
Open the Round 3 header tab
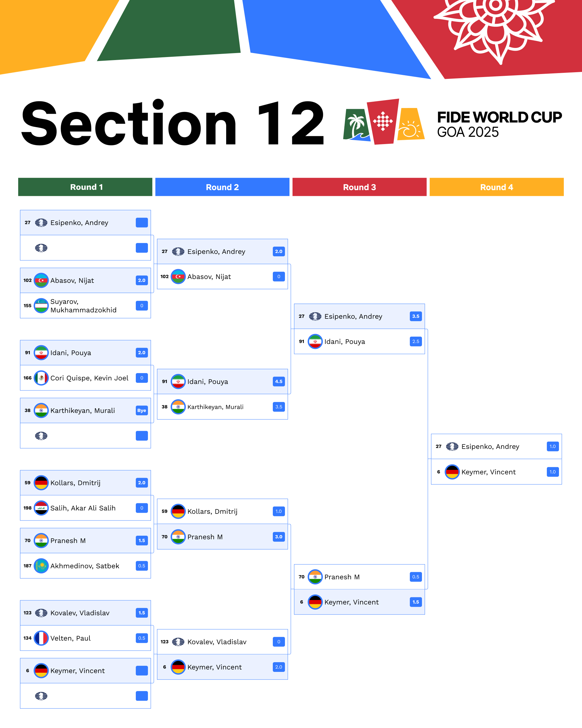coord(359,187)
